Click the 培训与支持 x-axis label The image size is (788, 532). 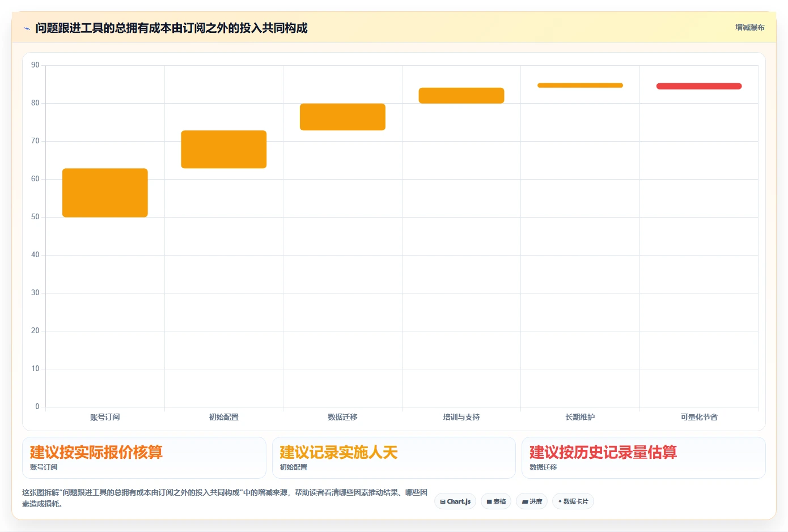pyautogui.click(x=461, y=417)
